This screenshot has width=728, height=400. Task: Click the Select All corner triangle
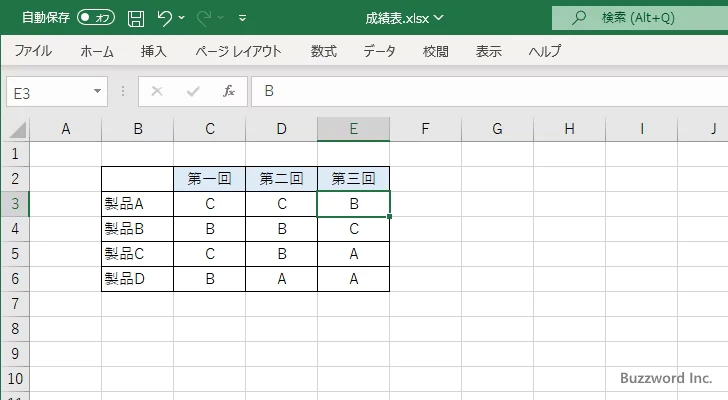17,129
